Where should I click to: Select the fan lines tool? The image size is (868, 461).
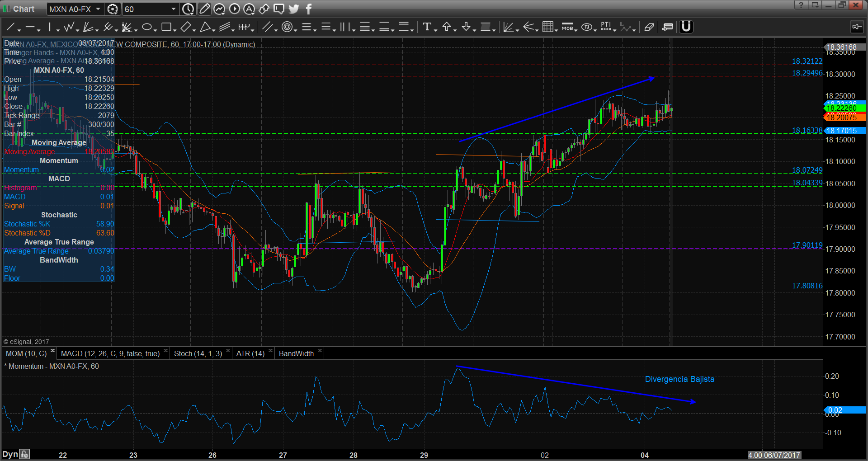click(x=88, y=27)
